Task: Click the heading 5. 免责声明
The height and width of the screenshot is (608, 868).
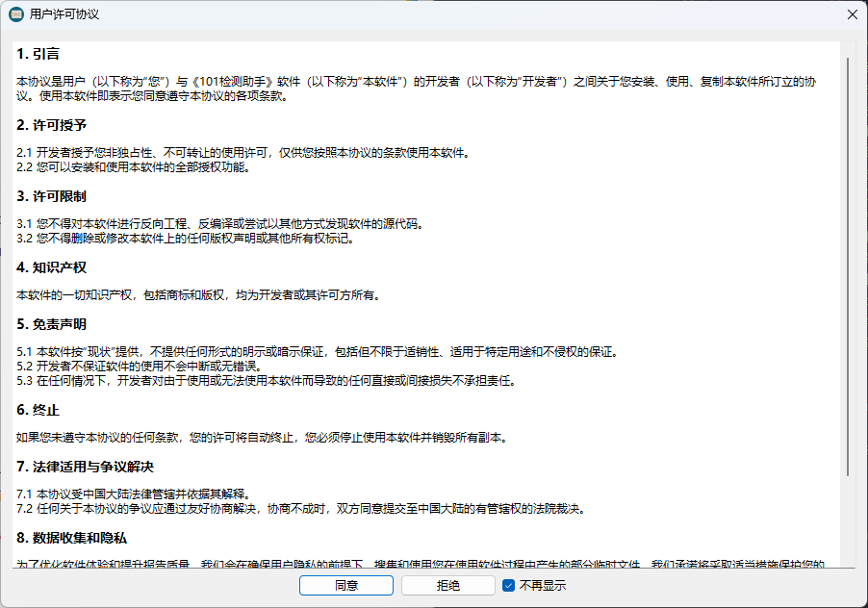Action: pos(52,324)
